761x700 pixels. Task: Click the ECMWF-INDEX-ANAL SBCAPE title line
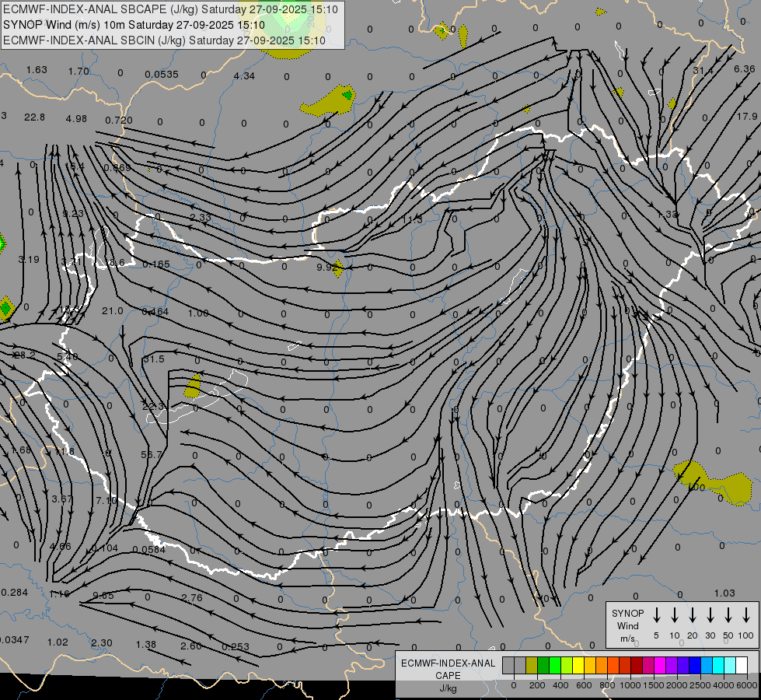point(170,9)
